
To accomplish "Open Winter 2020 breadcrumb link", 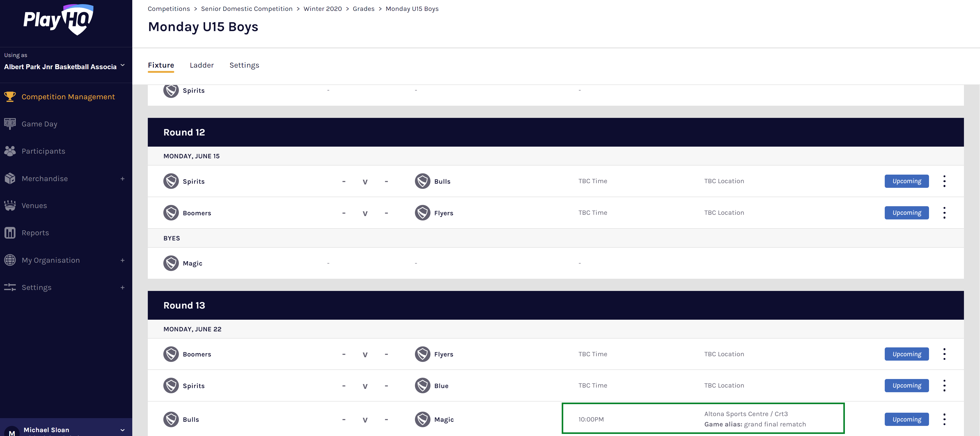I will click(x=322, y=9).
